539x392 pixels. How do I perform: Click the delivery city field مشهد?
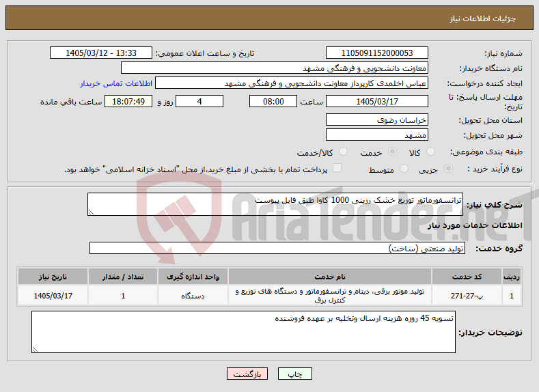click(x=376, y=135)
